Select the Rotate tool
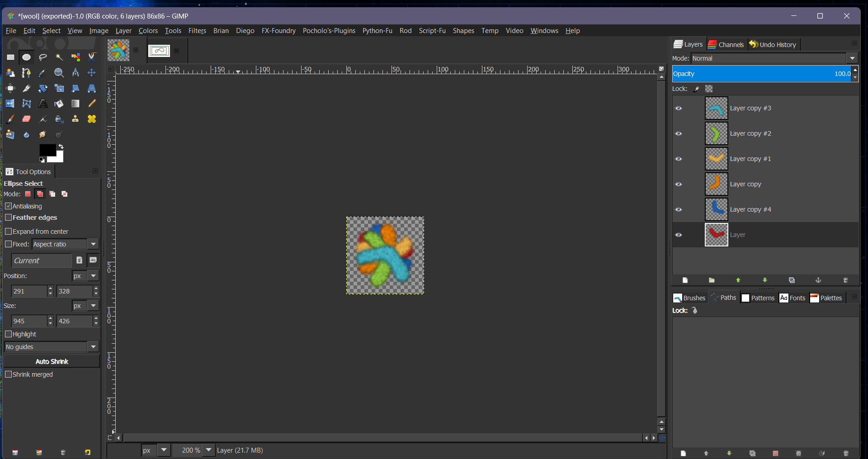This screenshot has width=868, height=459. tap(43, 88)
